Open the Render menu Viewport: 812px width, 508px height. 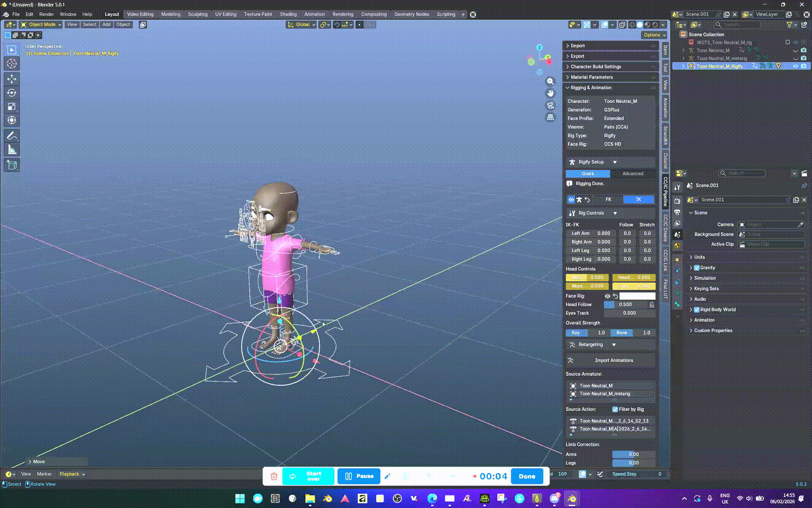pos(46,14)
